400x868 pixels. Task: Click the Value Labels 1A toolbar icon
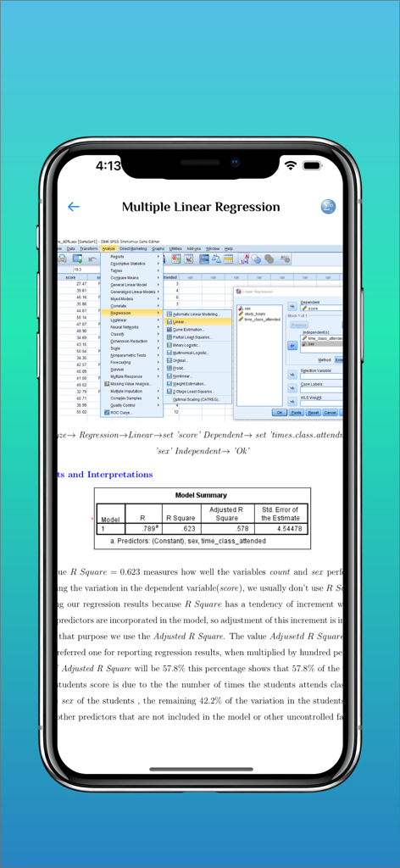point(243,259)
